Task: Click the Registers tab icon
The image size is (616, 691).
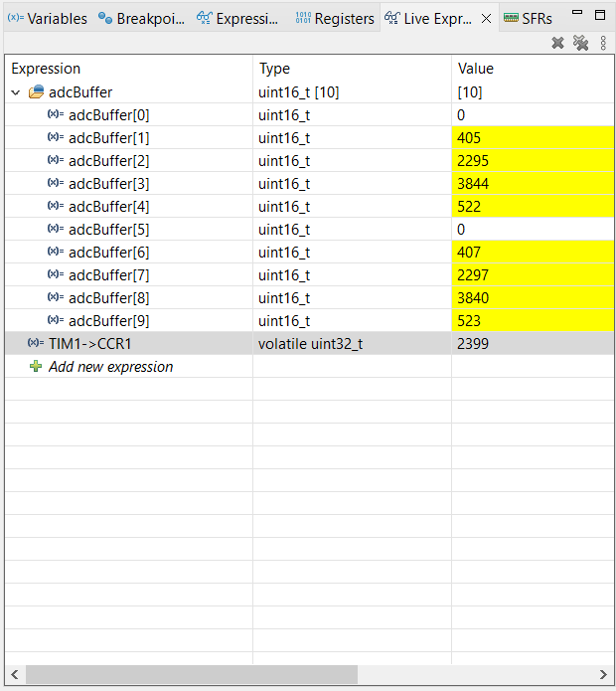Action: [x=303, y=18]
